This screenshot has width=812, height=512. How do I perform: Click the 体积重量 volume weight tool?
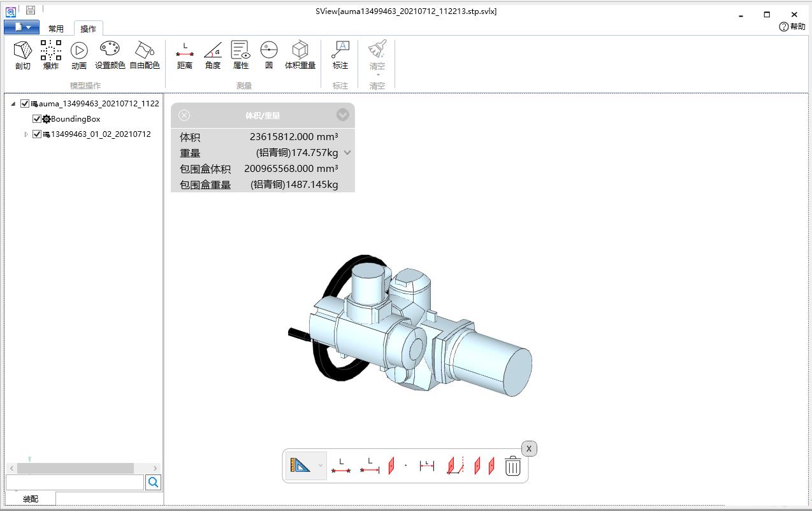click(x=300, y=55)
